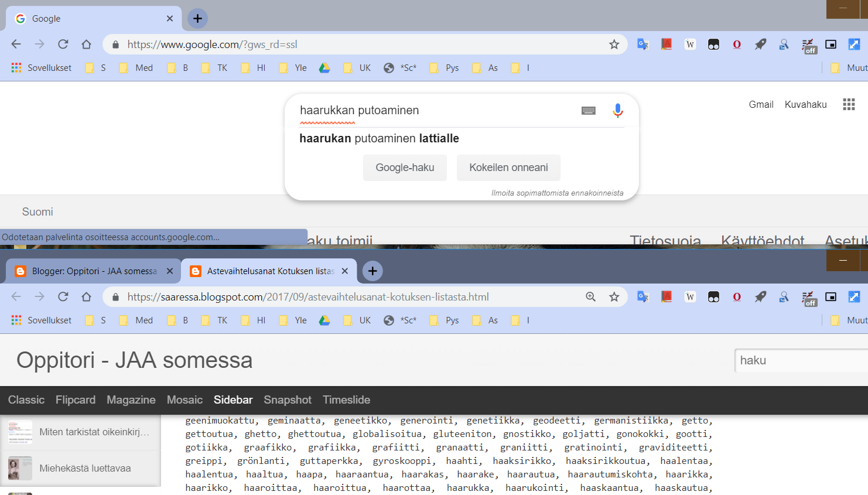Switch blog view to Classic
Screen dimensions: 868x495
coord(26,400)
